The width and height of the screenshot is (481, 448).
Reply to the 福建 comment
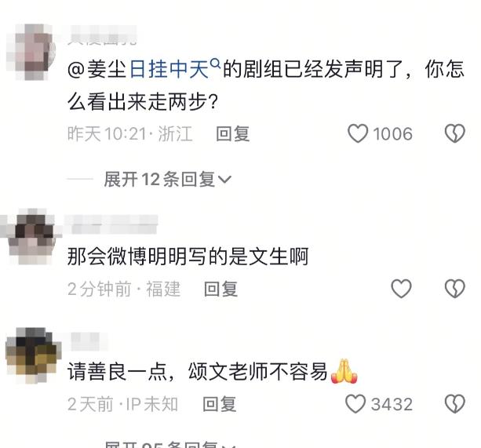tap(220, 289)
